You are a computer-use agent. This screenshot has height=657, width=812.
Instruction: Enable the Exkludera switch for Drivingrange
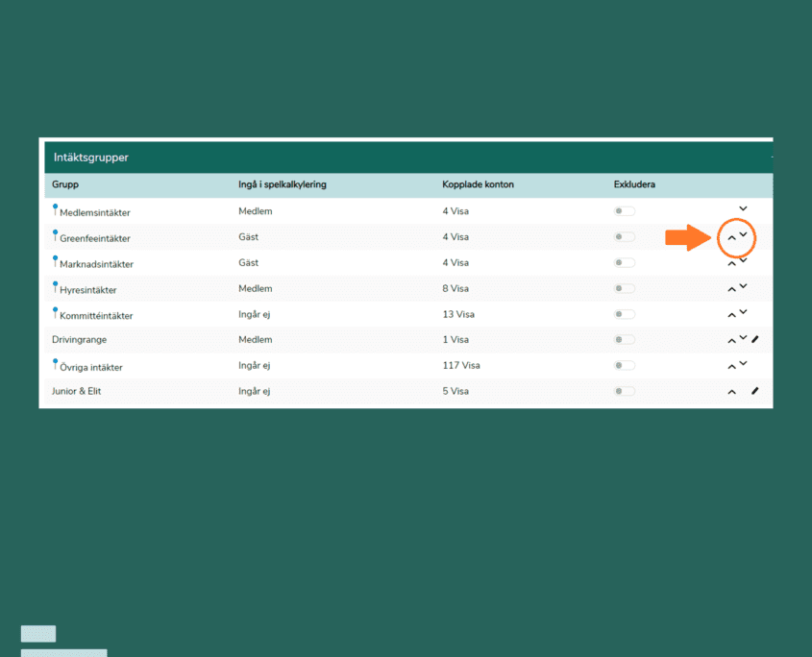[625, 340]
